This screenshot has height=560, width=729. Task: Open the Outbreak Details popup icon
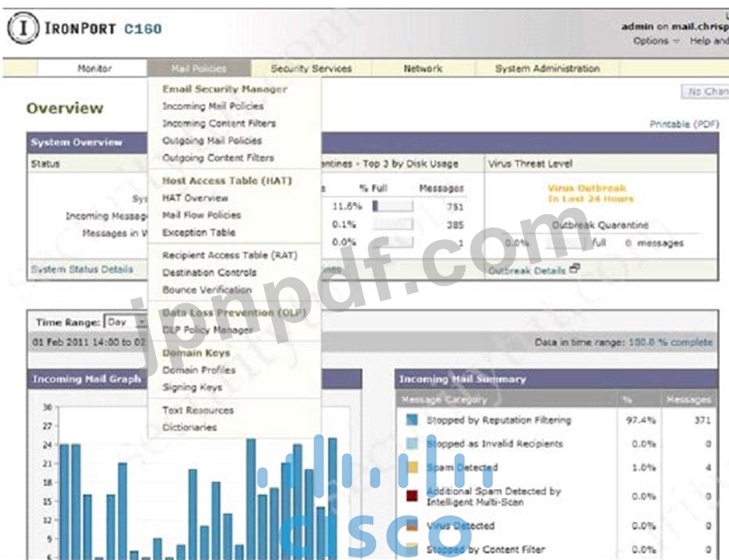[575, 269]
